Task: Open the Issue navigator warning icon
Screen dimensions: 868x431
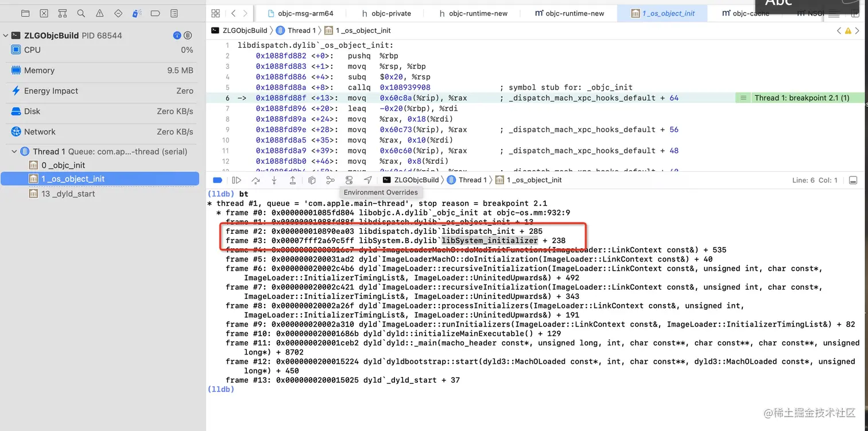Action: point(100,13)
